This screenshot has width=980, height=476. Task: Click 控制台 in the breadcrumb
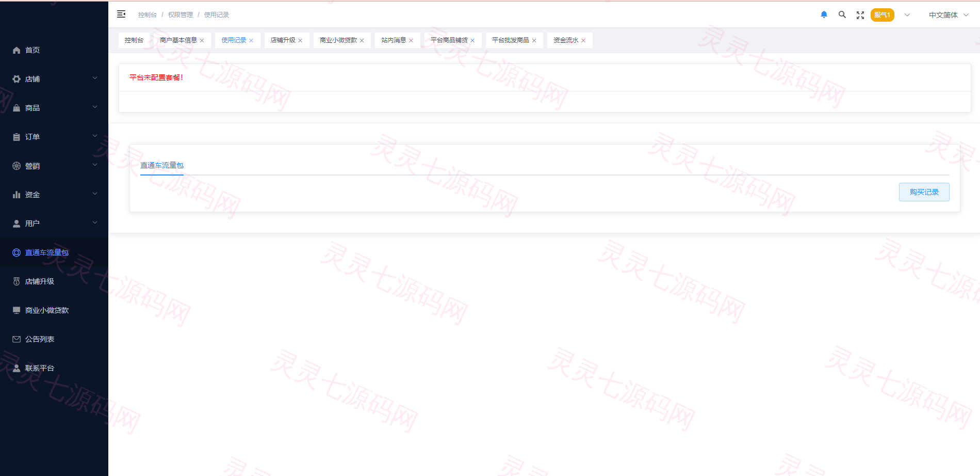click(148, 15)
